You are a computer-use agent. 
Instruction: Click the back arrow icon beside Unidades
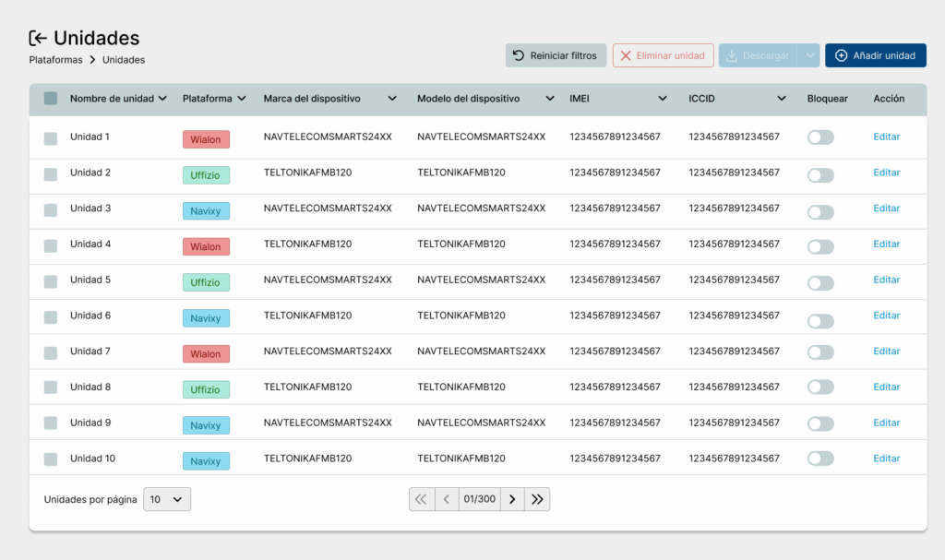(38, 38)
